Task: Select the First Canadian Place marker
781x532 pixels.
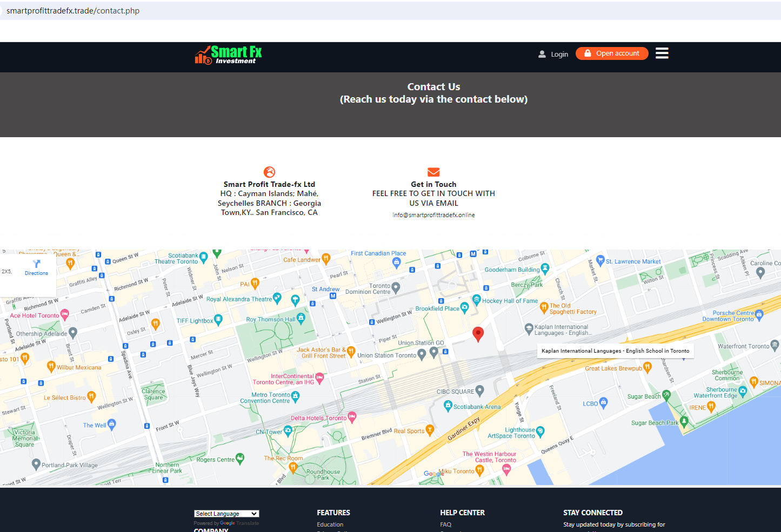Action: (x=397, y=262)
